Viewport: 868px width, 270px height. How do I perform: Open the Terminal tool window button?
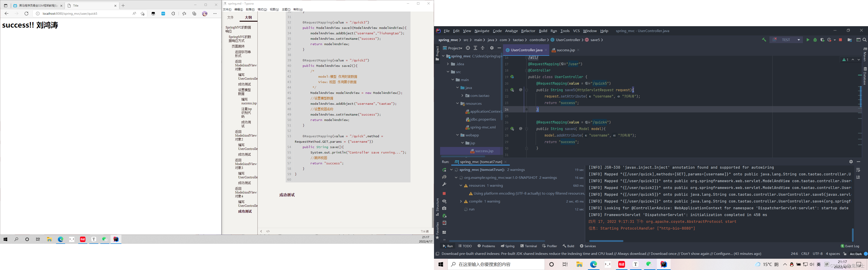(x=528, y=246)
